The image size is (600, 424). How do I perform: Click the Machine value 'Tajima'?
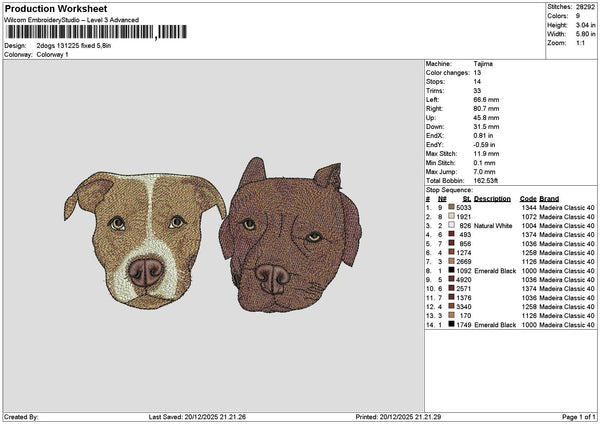(483, 64)
